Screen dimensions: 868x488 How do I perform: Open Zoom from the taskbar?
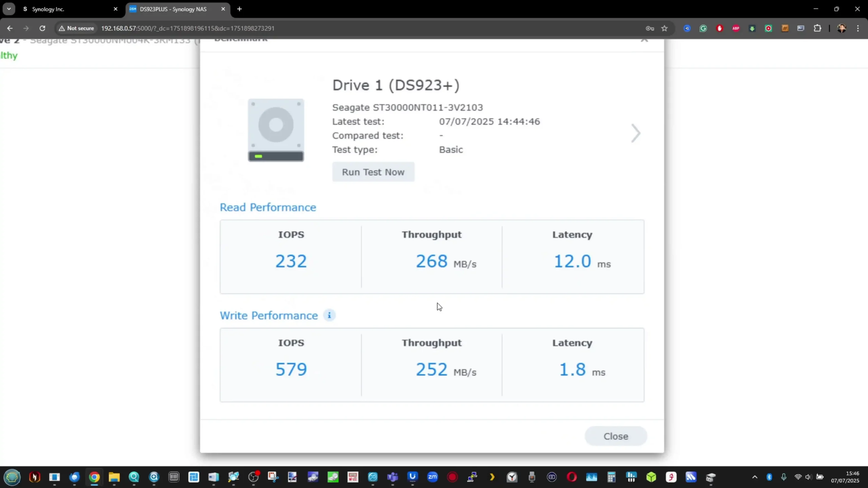click(x=432, y=477)
